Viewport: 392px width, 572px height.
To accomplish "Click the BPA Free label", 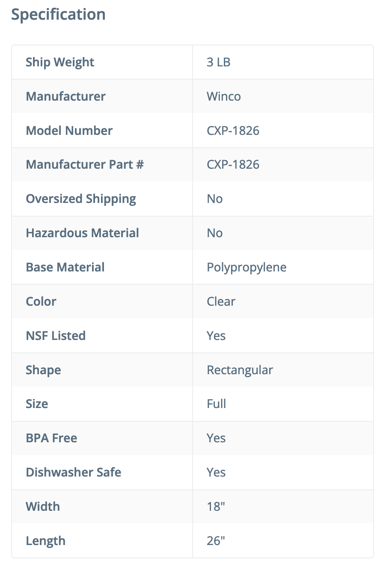I will click(51, 438).
